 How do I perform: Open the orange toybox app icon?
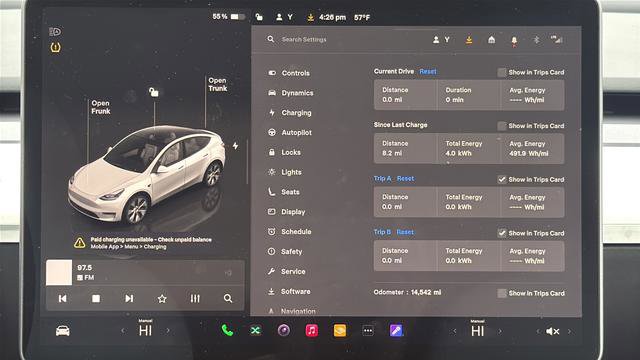pos(340,331)
